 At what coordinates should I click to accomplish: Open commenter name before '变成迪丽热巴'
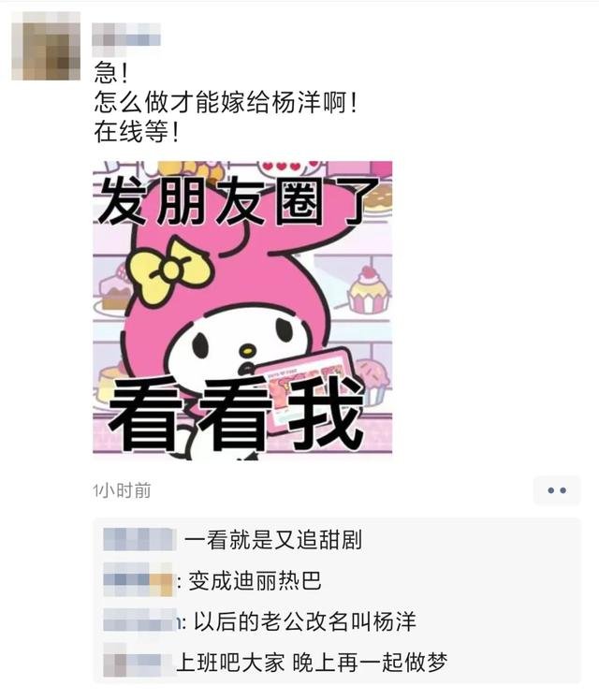click(138, 579)
